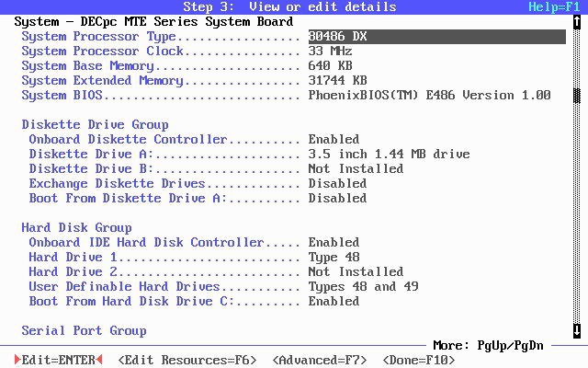This screenshot has width=588, height=368.
Task: Click Enabled value for Onboard Diskette Controller
Action: (x=334, y=139)
